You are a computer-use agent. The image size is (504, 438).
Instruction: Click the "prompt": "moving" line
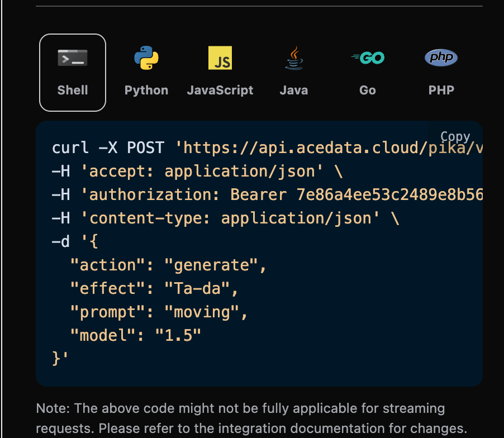(x=159, y=312)
